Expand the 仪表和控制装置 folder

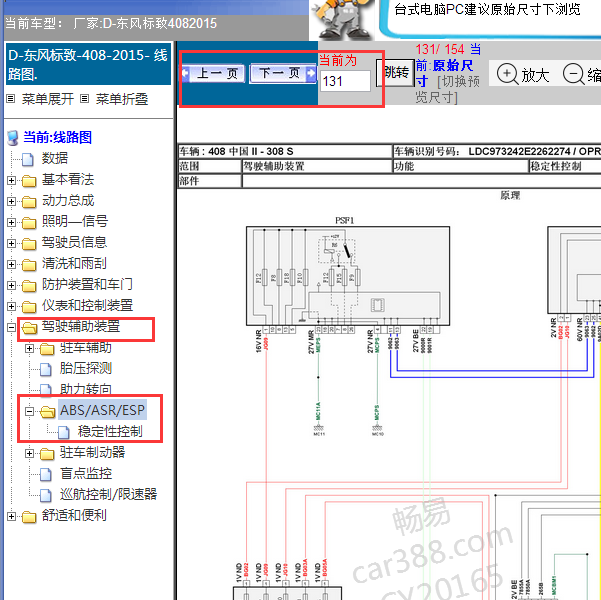[x=11, y=306]
